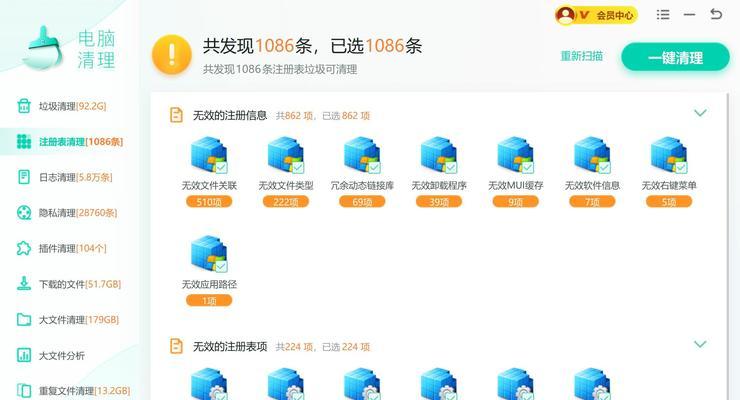Screen dimensions: 740x400
Task: Click the orange exclamation warning icon
Action: pyautogui.click(x=172, y=55)
